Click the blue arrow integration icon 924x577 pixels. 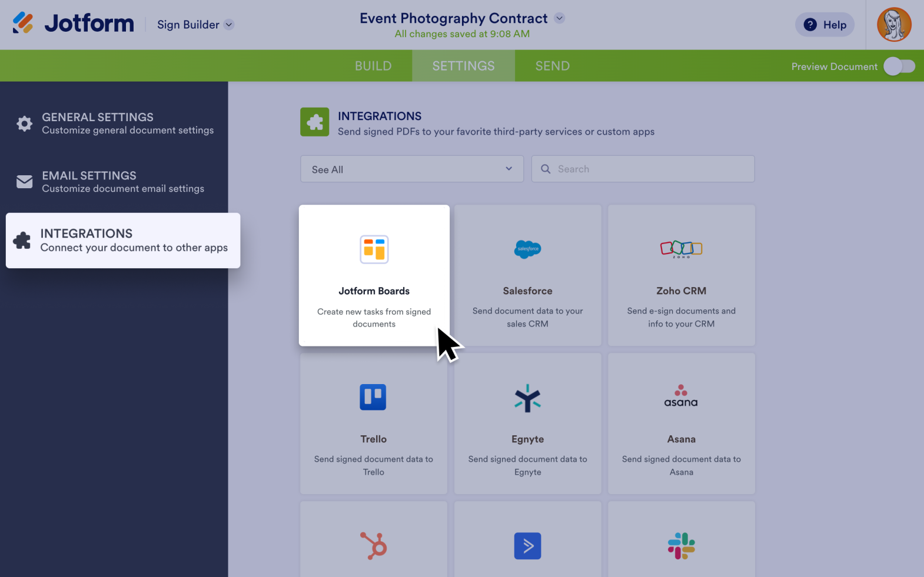pyautogui.click(x=528, y=546)
